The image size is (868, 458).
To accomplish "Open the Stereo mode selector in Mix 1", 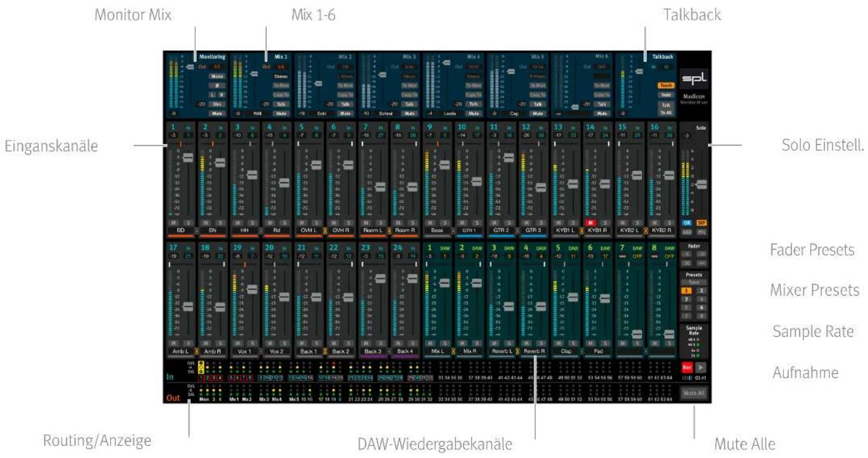I will tap(281, 77).
